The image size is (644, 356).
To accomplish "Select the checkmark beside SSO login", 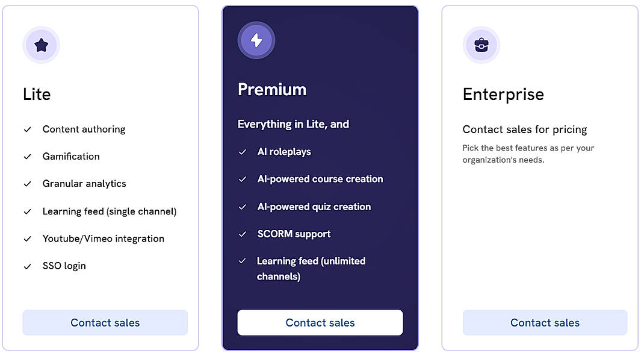I will pos(28,266).
